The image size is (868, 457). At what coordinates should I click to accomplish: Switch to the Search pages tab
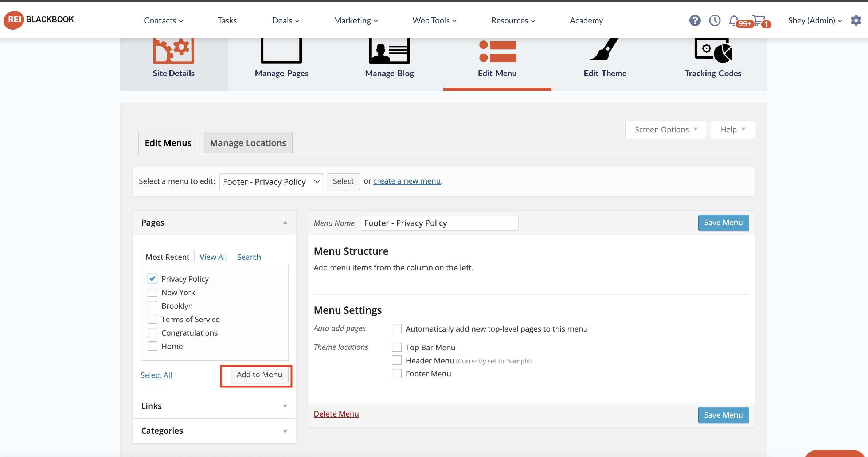click(249, 257)
